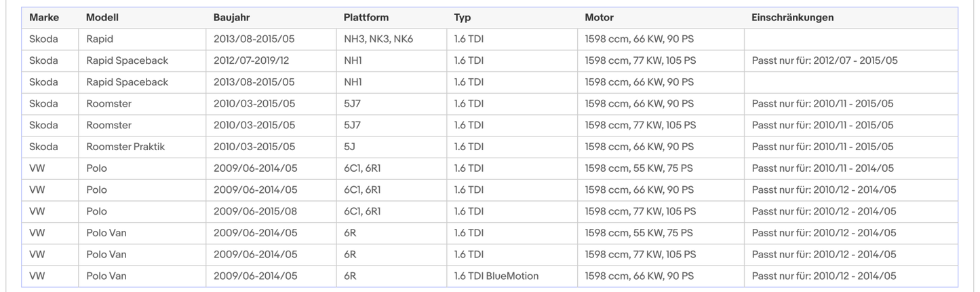
Task: Click the 'Marke' column header
Action: click(44, 18)
